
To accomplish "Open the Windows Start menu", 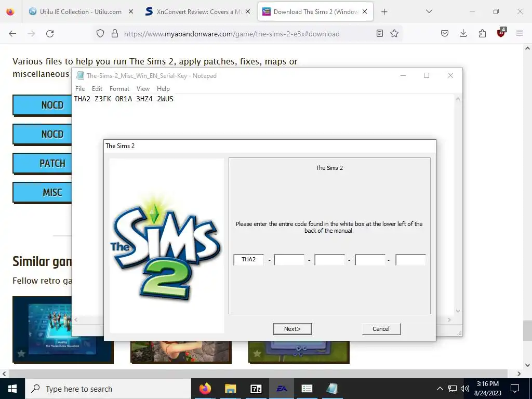I will (x=12, y=389).
